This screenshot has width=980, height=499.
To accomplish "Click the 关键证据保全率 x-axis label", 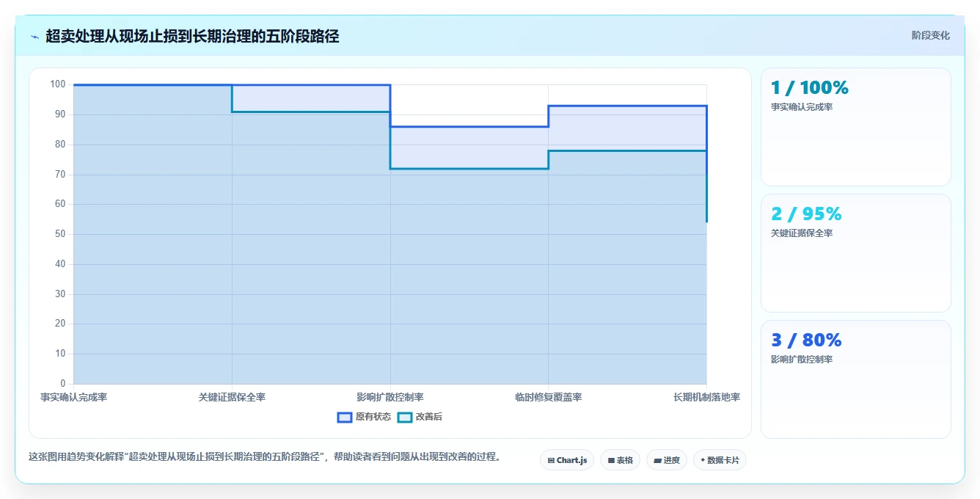I will coord(232,397).
